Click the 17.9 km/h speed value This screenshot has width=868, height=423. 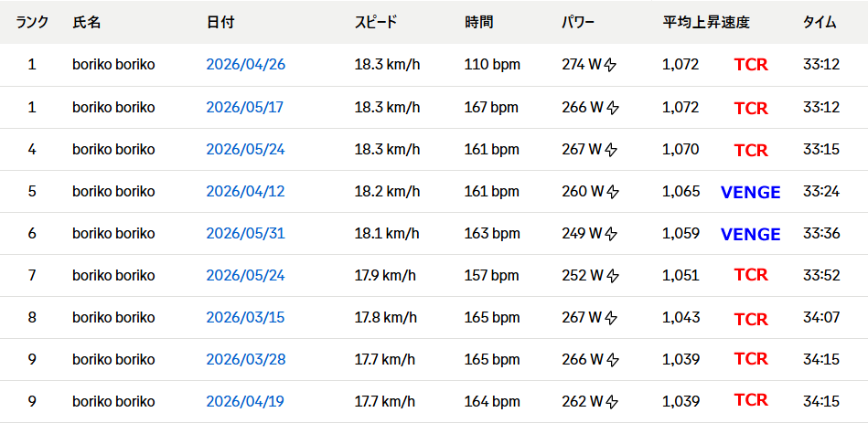385,275
